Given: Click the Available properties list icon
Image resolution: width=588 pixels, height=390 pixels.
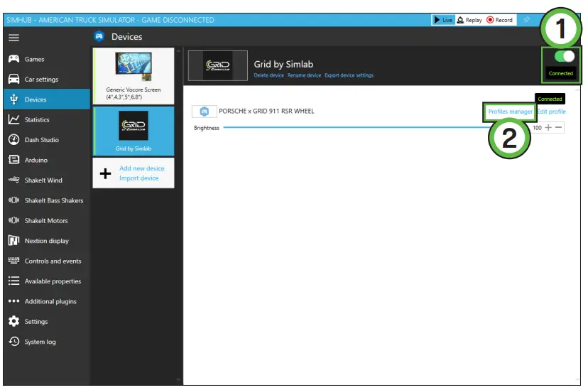Looking at the screenshot, I should (x=14, y=281).
